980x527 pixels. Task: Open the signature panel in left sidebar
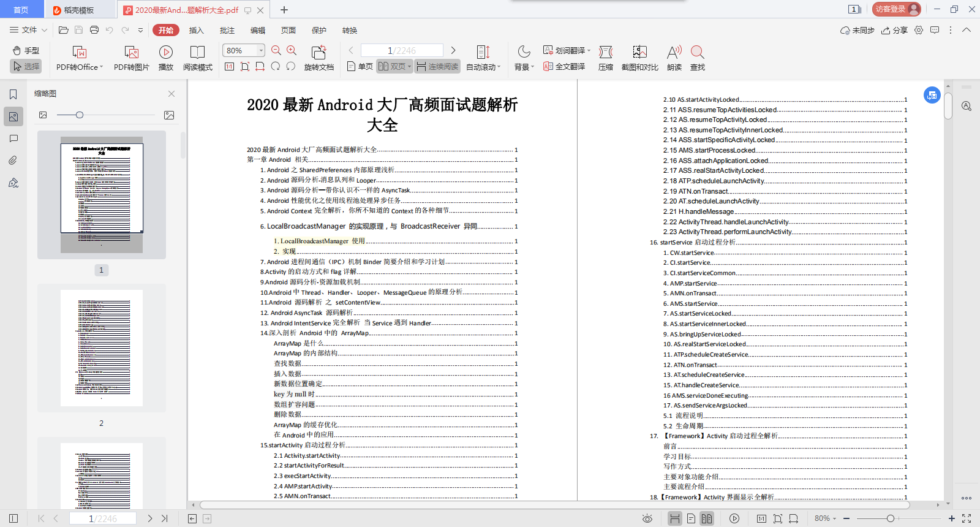pos(13,183)
